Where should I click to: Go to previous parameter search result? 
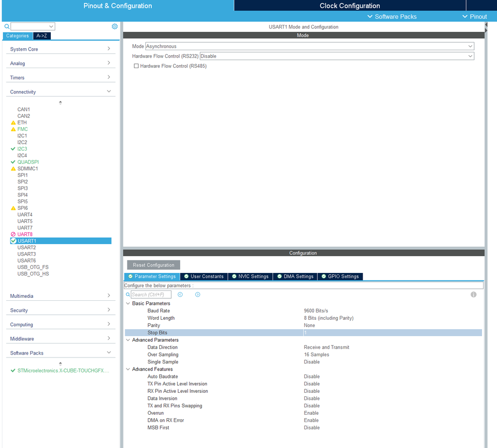pyautogui.click(x=180, y=295)
